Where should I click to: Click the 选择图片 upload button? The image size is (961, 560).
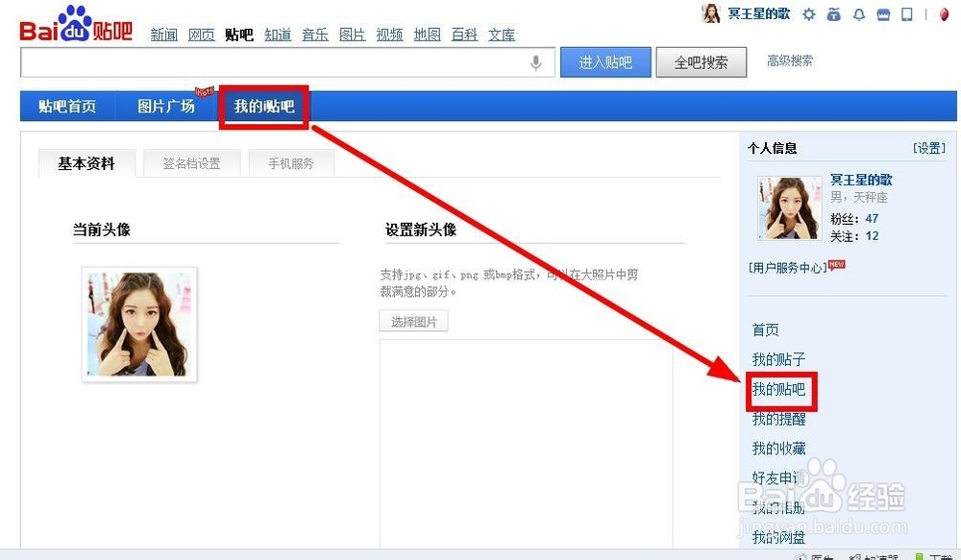pyautogui.click(x=413, y=321)
